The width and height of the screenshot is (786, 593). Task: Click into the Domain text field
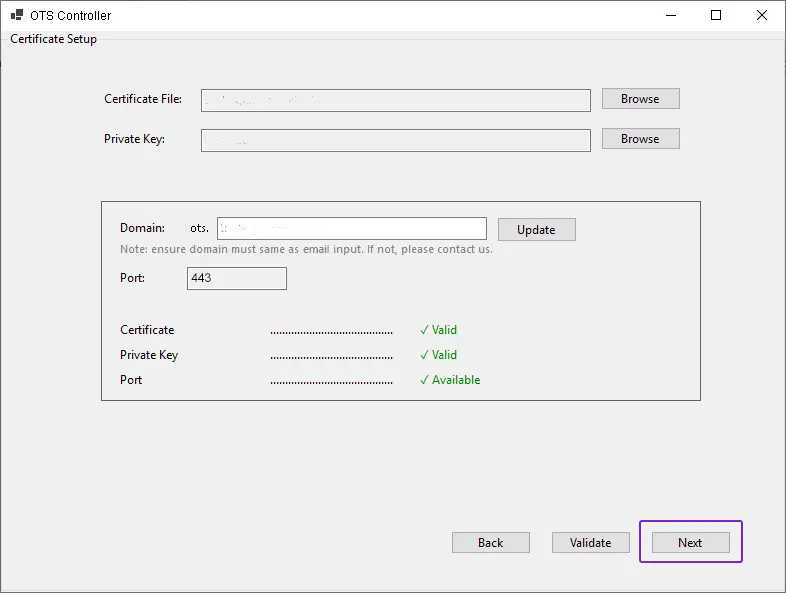click(x=351, y=229)
